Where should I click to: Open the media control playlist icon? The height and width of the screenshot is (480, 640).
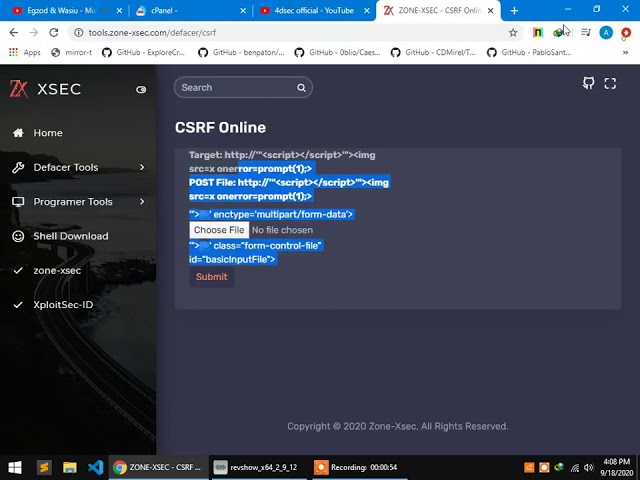[x=586, y=32]
